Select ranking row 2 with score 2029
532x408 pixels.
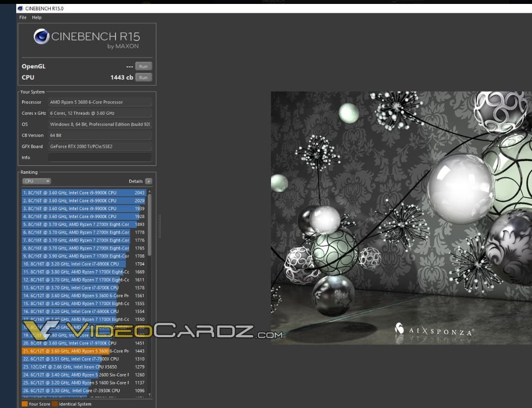(84, 200)
